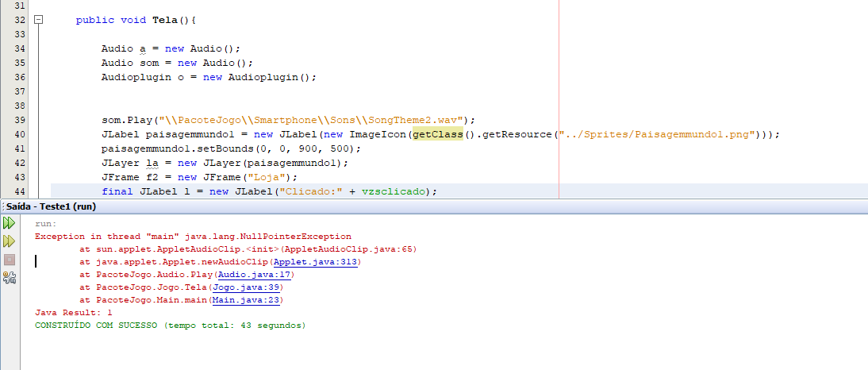
Task: Click the "Java Result: 1" output line
Action: pos(74,313)
